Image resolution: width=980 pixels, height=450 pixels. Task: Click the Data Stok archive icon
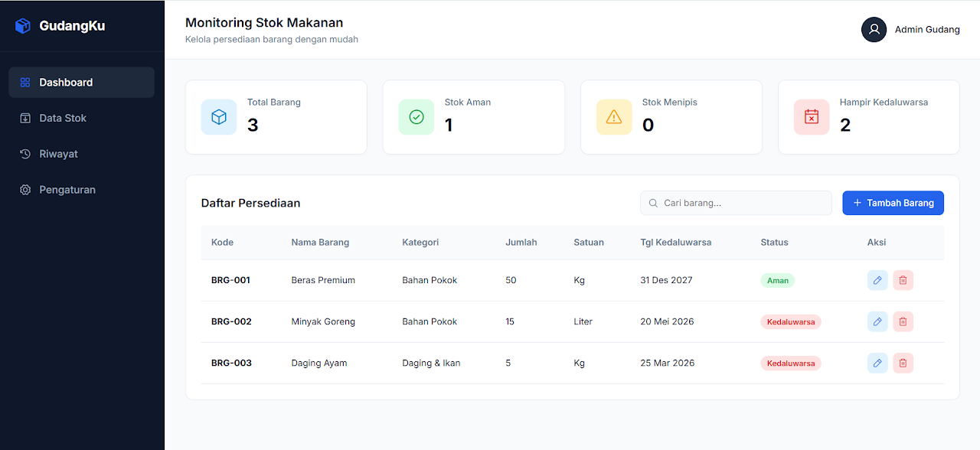point(25,118)
